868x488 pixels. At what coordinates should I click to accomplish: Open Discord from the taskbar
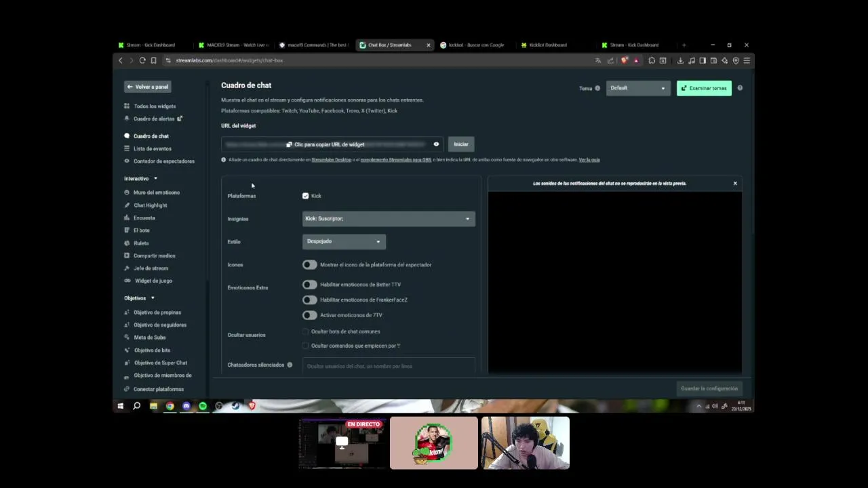pyautogui.click(x=186, y=406)
